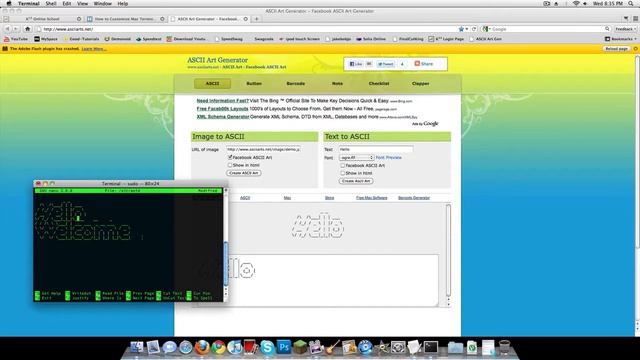Click the search magnifier in Google box
640x360 pixels.
pos(607,29)
